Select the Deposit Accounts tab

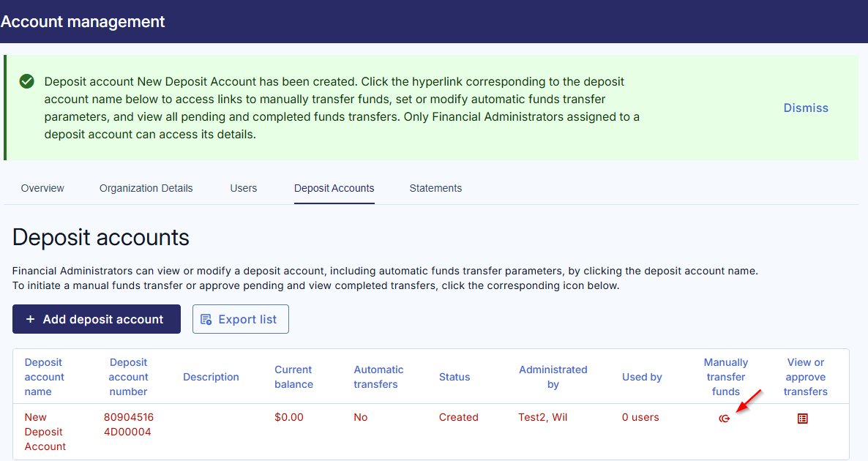pyautogui.click(x=334, y=188)
